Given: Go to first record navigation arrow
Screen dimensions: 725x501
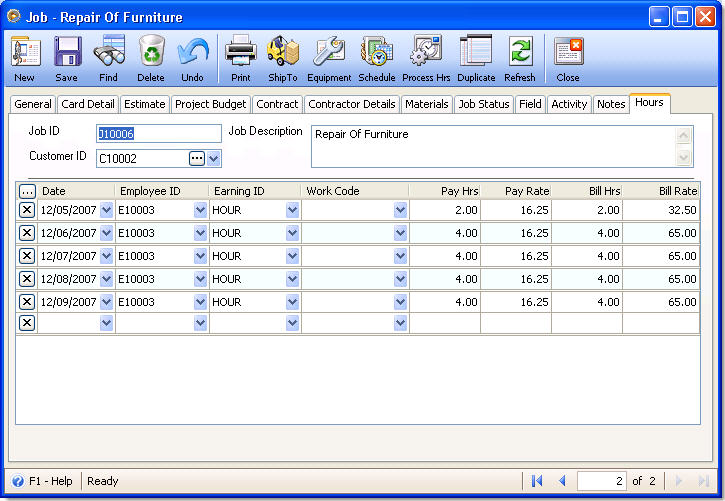Looking at the screenshot, I should 537,481.
